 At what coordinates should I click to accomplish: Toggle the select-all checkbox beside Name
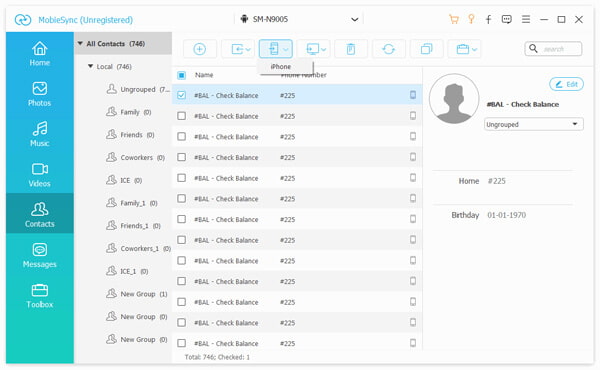181,75
